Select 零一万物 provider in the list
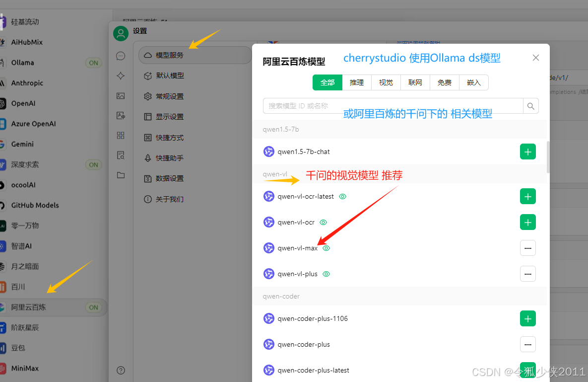This screenshot has height=382, width=588. [x=53, y=226]
